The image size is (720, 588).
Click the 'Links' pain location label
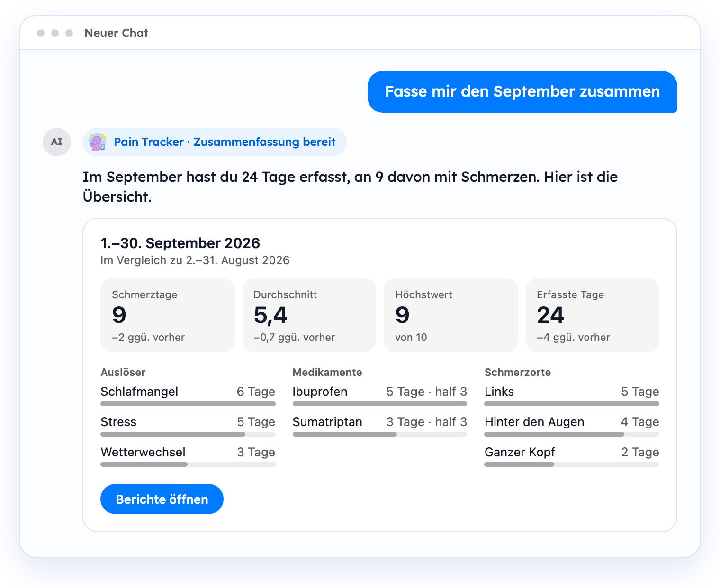499,392
